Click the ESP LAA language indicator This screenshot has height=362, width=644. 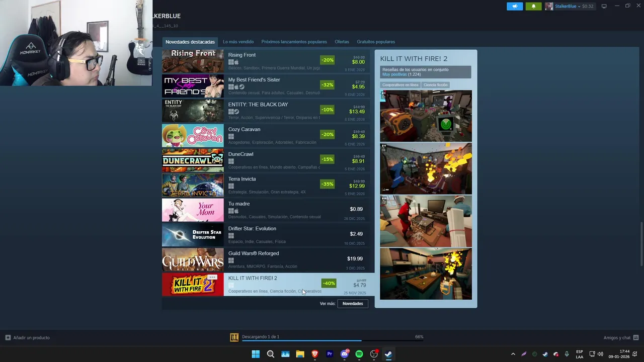click(580, 354)
